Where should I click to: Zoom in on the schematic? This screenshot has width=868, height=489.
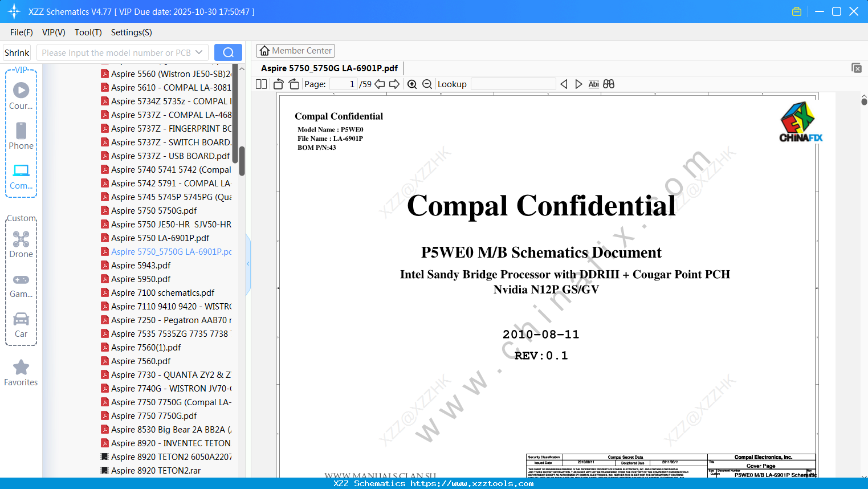tap(412, 84)
